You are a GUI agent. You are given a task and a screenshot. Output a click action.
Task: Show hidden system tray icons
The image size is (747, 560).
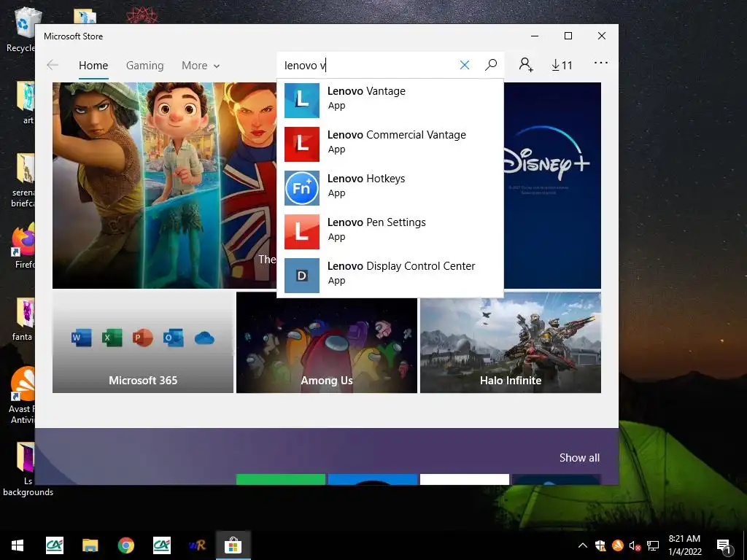(x=583, y=545)
